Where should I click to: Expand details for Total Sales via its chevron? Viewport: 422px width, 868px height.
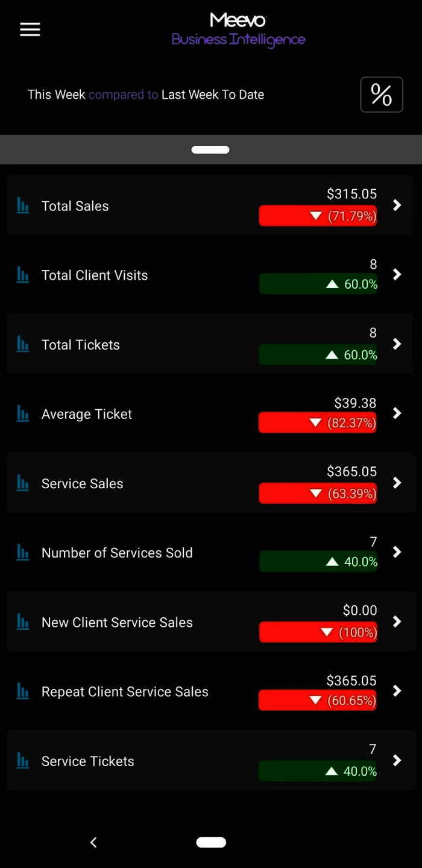point(396,205)
